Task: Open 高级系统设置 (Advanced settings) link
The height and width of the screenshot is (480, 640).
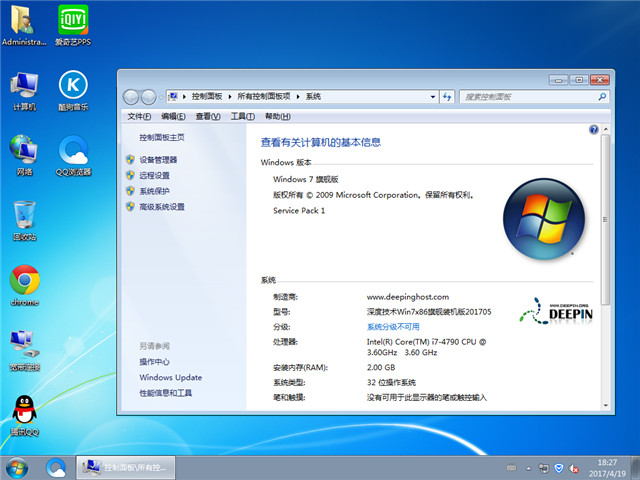Action: 162,207
